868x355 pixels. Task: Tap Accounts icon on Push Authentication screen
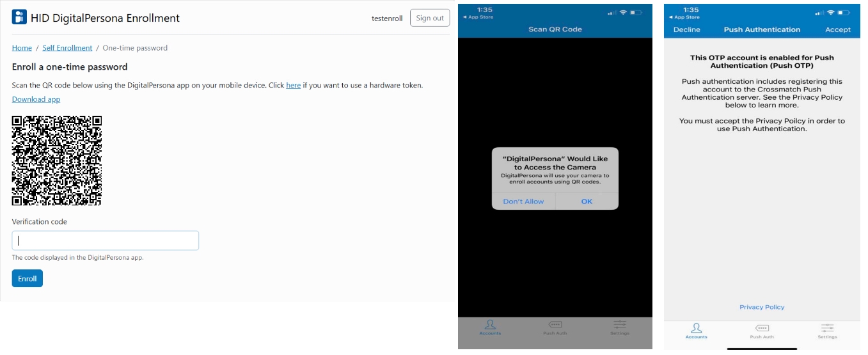[x=697, y=330]
